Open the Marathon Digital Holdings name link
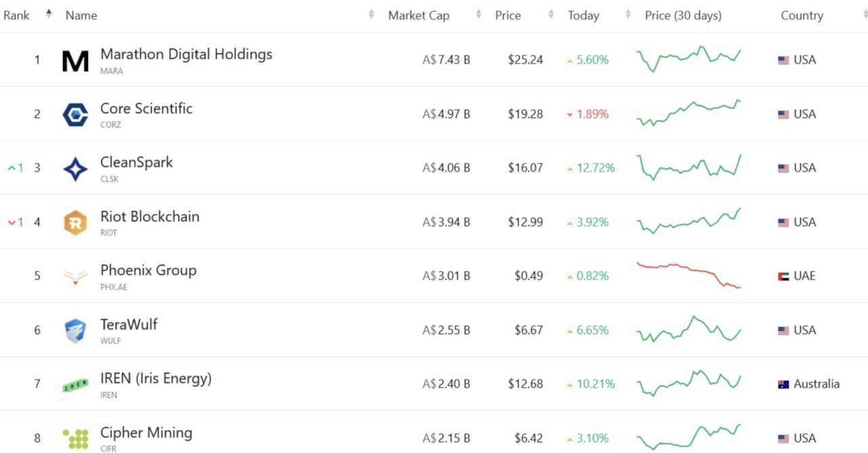This screenshot has width=868, height=453. pos(187,54)
